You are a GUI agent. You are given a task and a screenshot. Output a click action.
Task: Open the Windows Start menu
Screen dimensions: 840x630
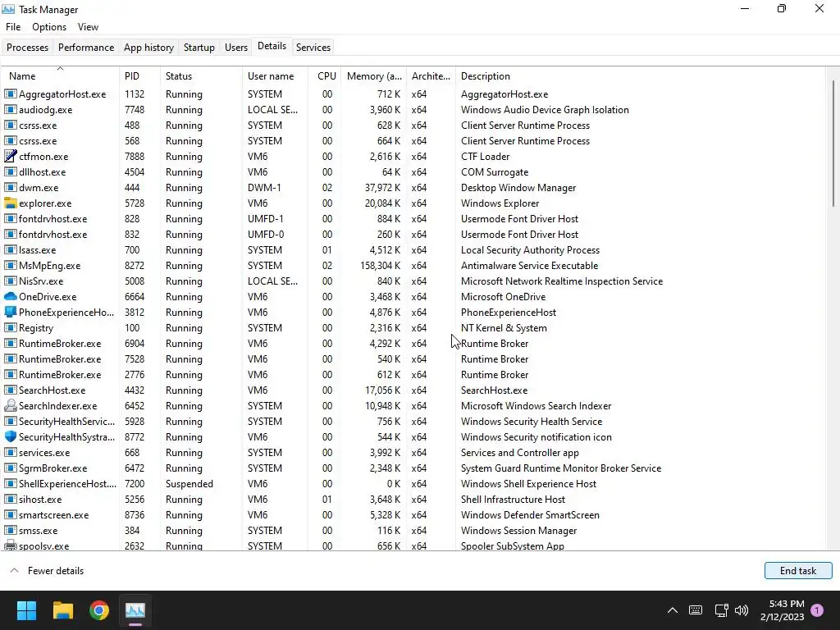tap(26, 610)
